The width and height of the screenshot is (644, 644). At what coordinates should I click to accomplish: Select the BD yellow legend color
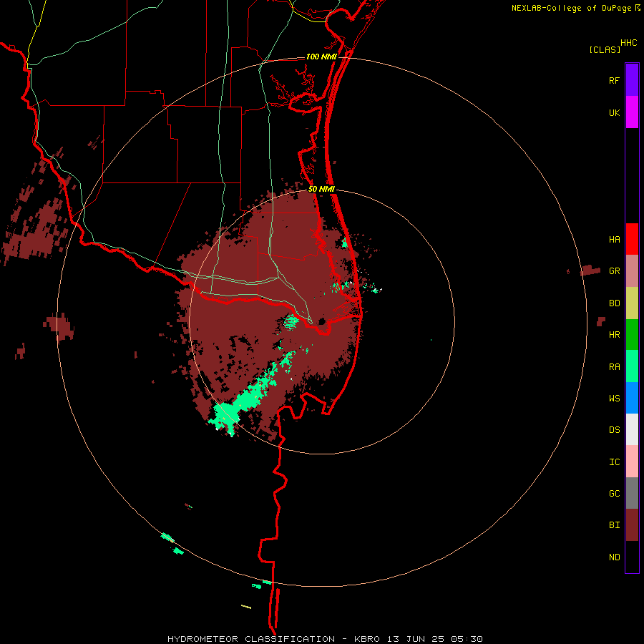[632, 303]
